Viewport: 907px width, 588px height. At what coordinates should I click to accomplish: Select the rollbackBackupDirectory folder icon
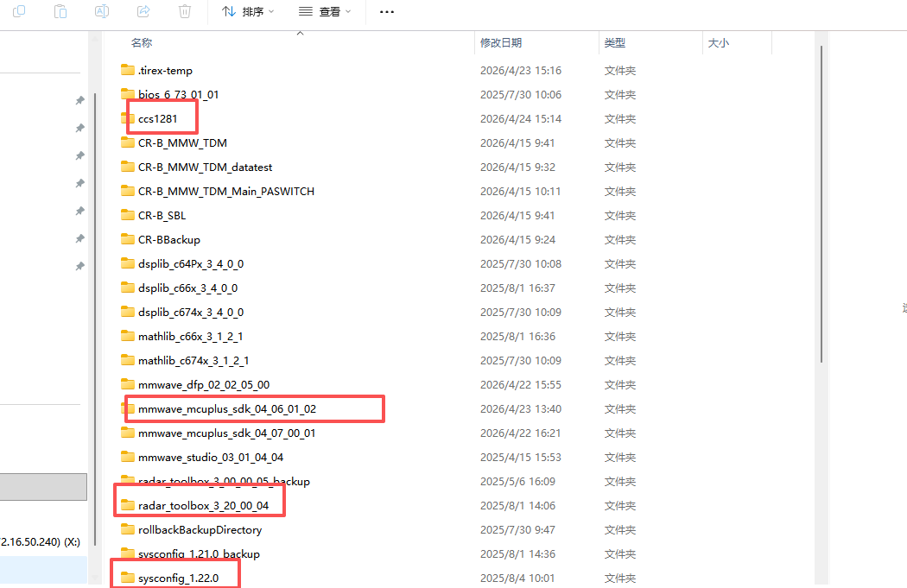[x=128, y=529]
